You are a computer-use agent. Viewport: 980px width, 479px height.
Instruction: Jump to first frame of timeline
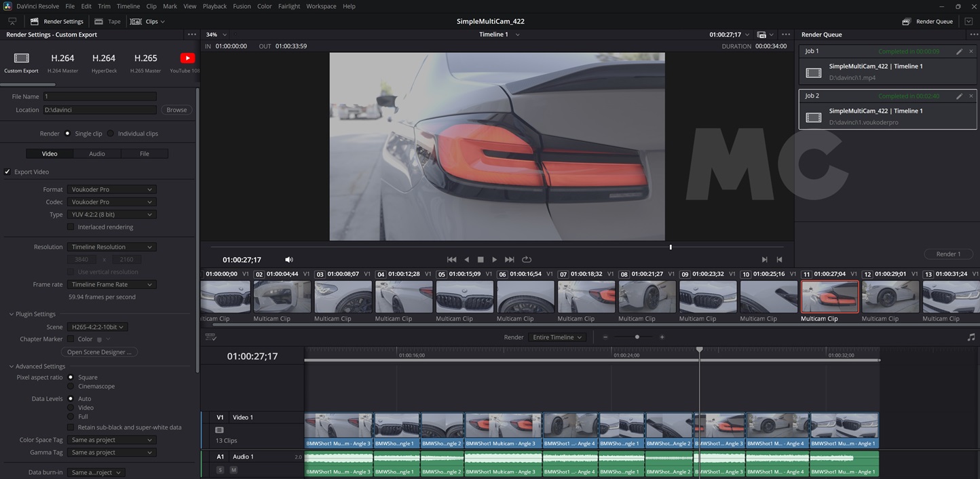pyautogui.click(x=451, y=260)
